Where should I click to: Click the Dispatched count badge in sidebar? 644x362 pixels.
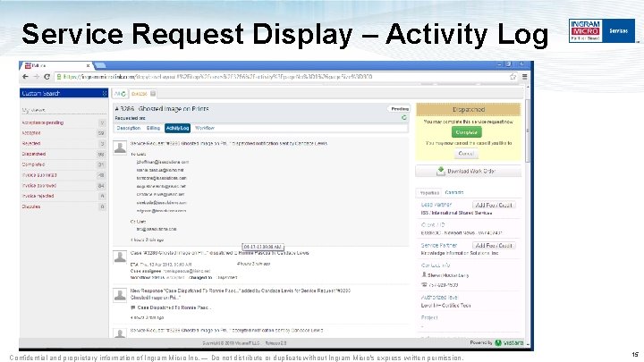[x=101, y=155]
